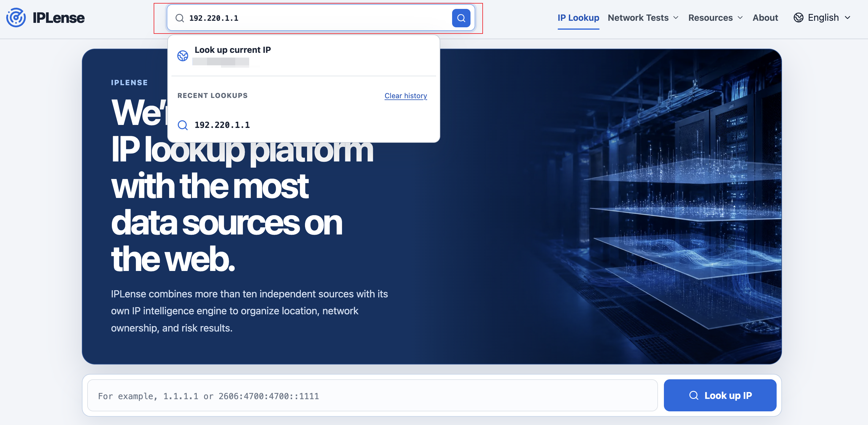Screen dimensions: 868x425
Task: Open the Resources menu
Action: click(x=715, y=18)
